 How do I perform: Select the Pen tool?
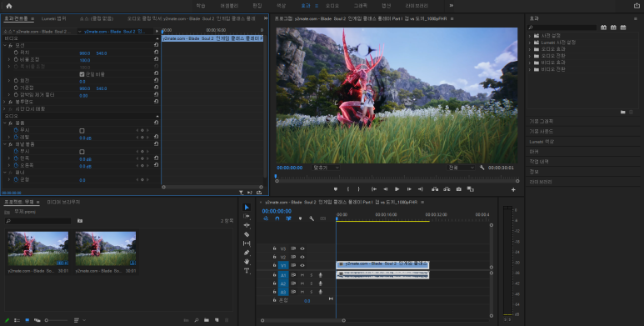[x=247, y=253]
